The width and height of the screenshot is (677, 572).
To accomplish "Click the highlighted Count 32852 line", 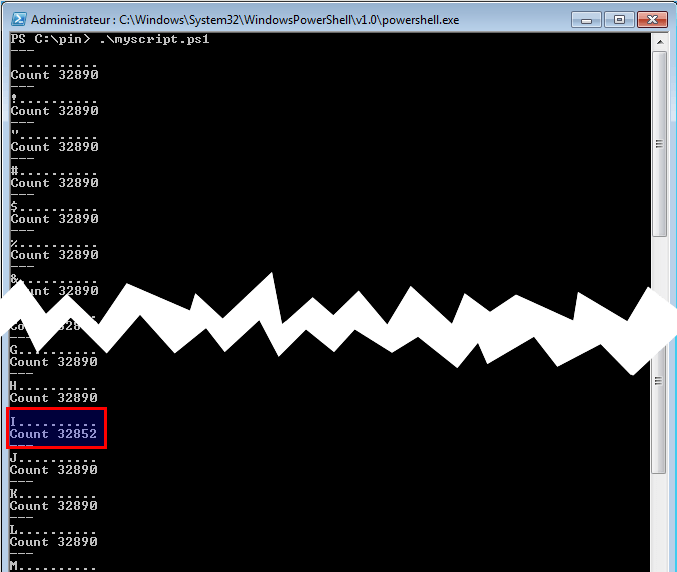I will [54, 435].
